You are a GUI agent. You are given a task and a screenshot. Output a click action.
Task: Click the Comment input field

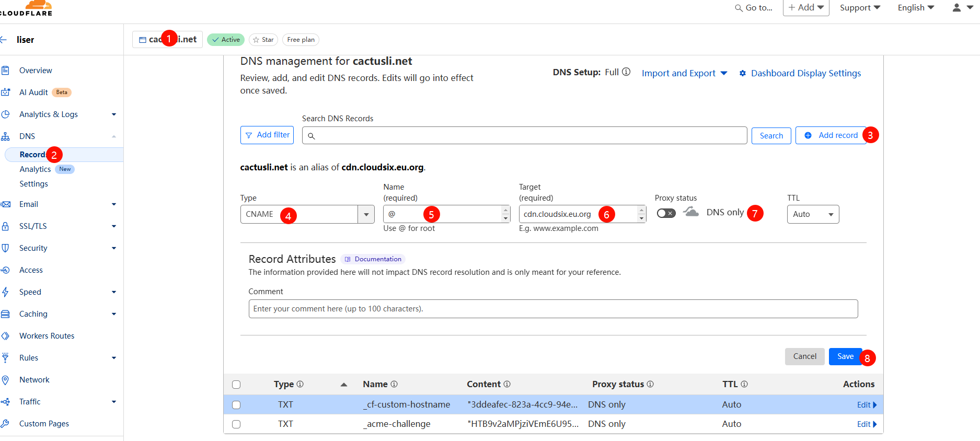click(x=553, y=309)
